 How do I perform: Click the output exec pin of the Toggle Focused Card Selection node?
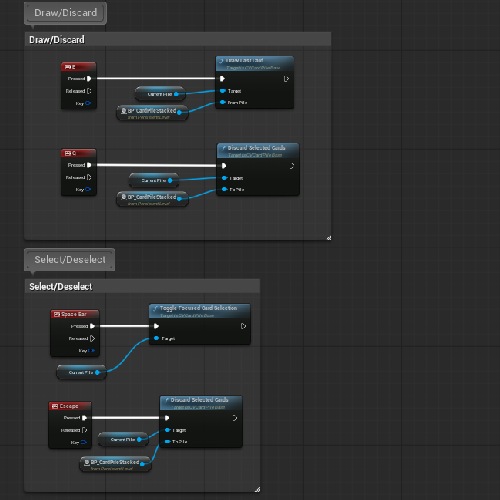point(243,326)
